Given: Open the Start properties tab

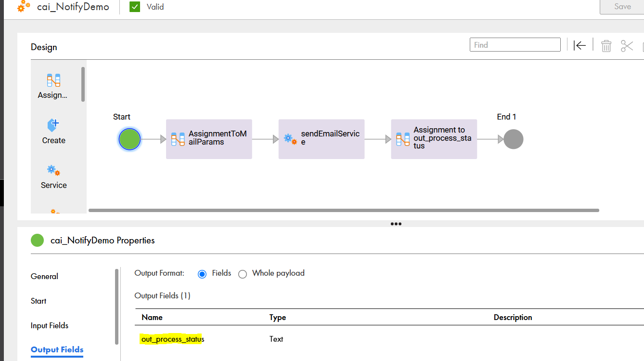Looking at the screenshot, I should [x=39, y=301].
